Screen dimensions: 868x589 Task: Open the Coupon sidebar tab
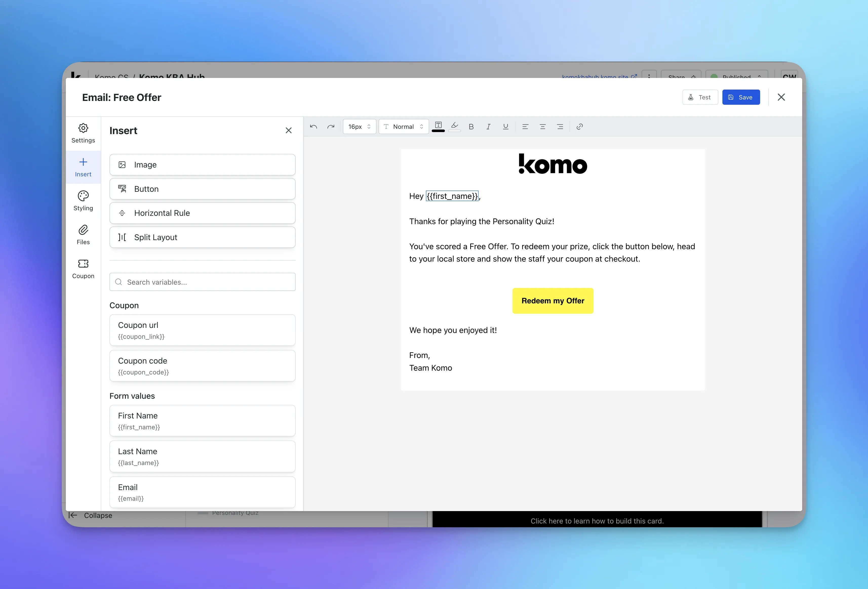click(x=83, y=269)
